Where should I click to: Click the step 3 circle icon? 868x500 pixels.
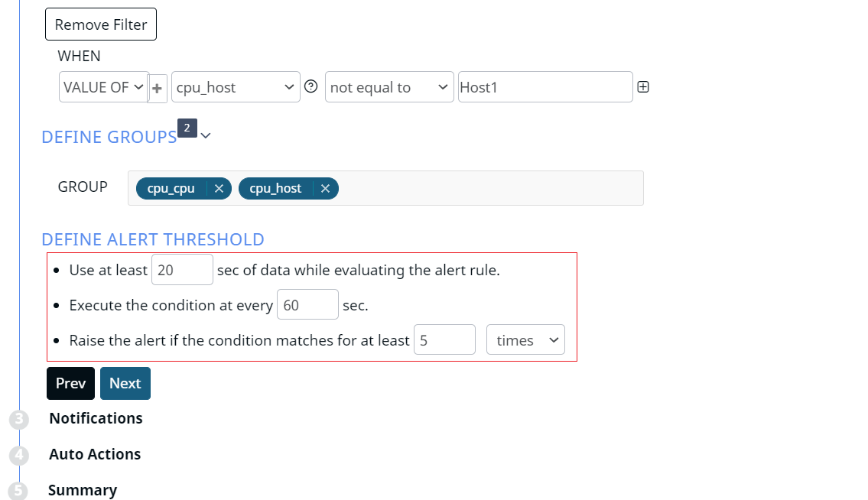tap(19, 419)
